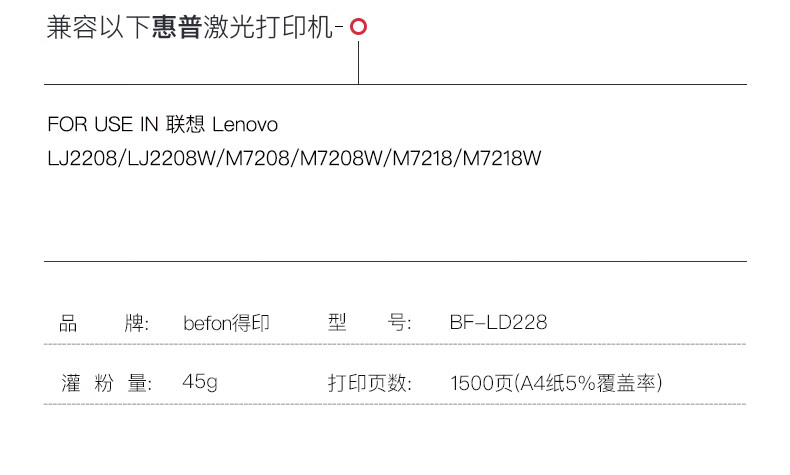790x475 pixels.
Task: Click the red circle marker beside the heading
Action: [358, 28]
